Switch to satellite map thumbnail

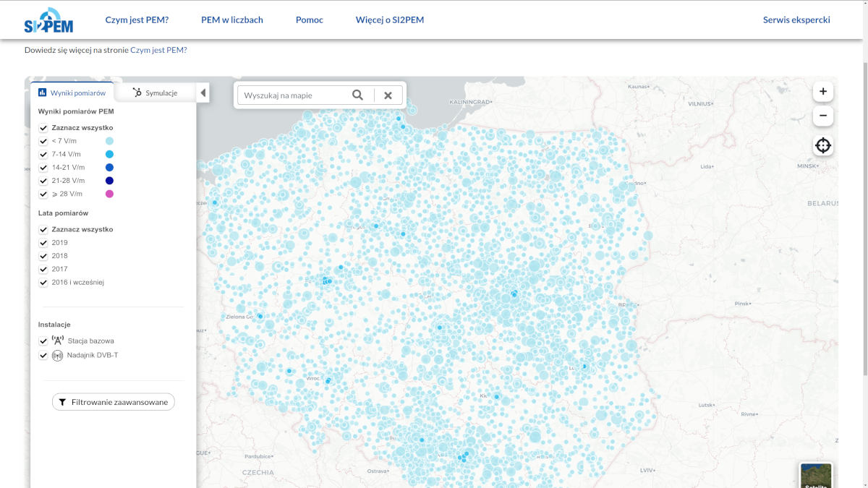click(816, 476)
